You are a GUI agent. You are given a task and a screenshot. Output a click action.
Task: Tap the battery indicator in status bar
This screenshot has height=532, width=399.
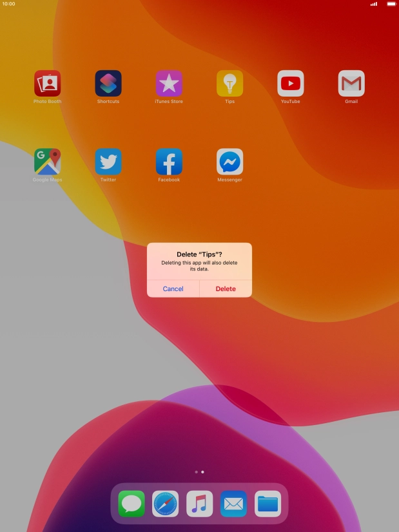pos(391,4)
